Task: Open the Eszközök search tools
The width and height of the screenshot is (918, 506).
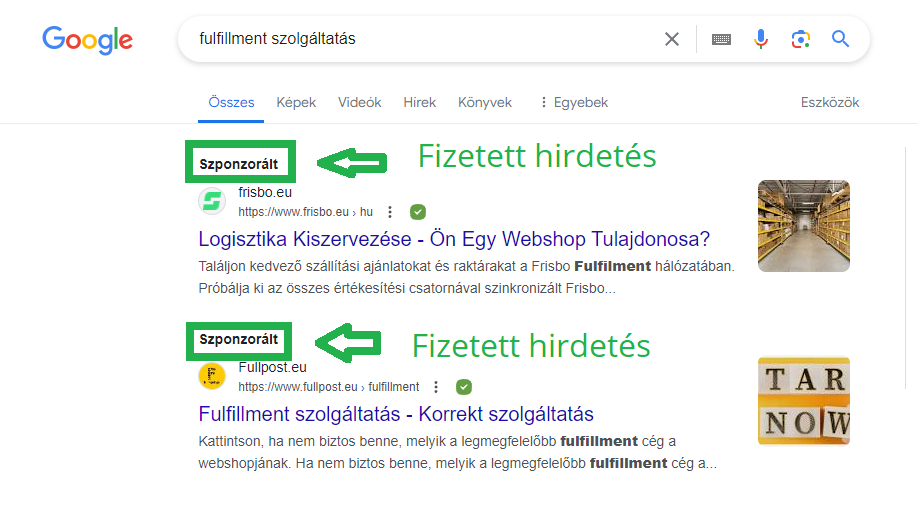Action: click(x=830, y=102)
